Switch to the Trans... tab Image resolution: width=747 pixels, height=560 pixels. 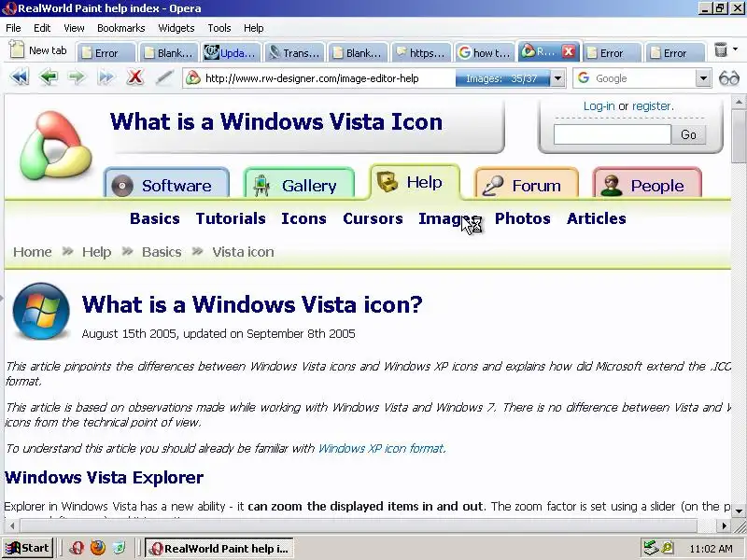294,53
